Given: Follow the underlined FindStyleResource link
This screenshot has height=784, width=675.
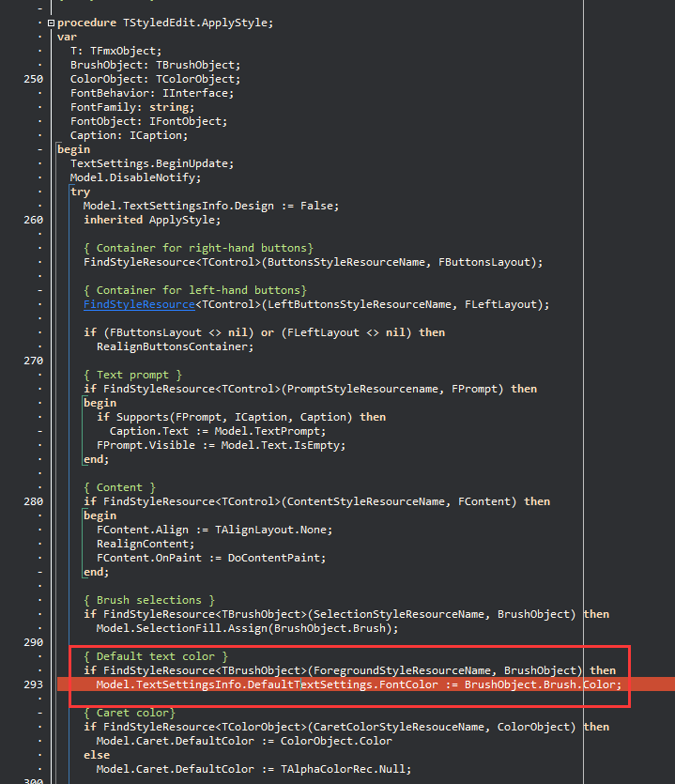Looking at the screenshot, I should 139,304.
